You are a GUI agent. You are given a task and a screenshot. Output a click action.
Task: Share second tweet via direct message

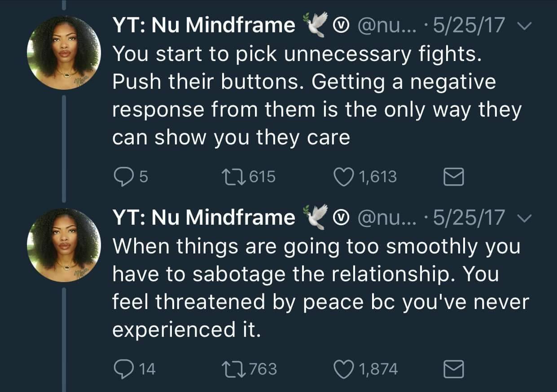tap(453, 369)
